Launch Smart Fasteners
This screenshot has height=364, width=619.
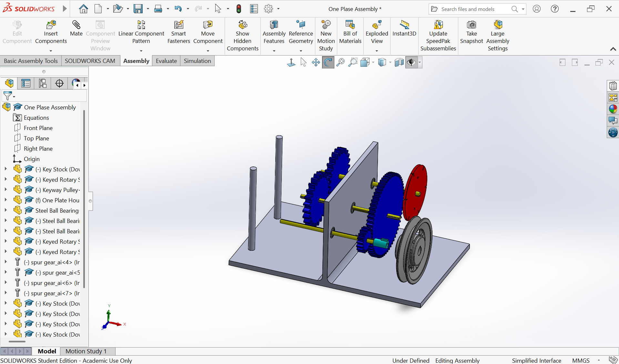(x=178, y=32)
